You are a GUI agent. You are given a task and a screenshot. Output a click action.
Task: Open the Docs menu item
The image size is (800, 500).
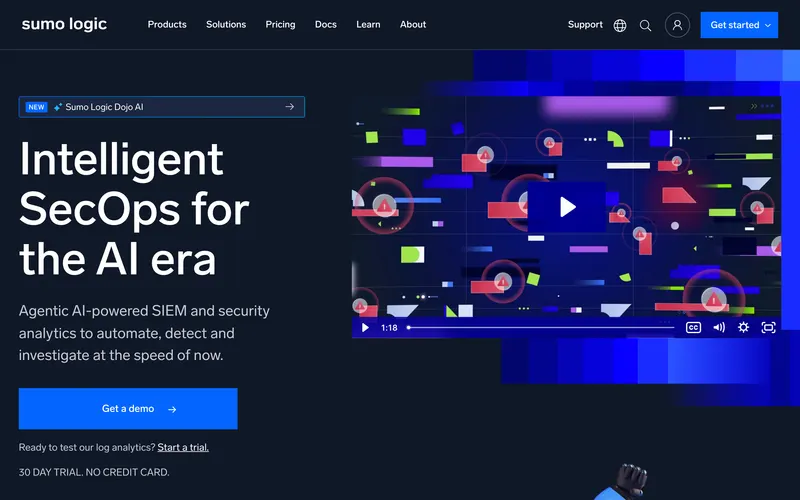(x=326, y=24)
